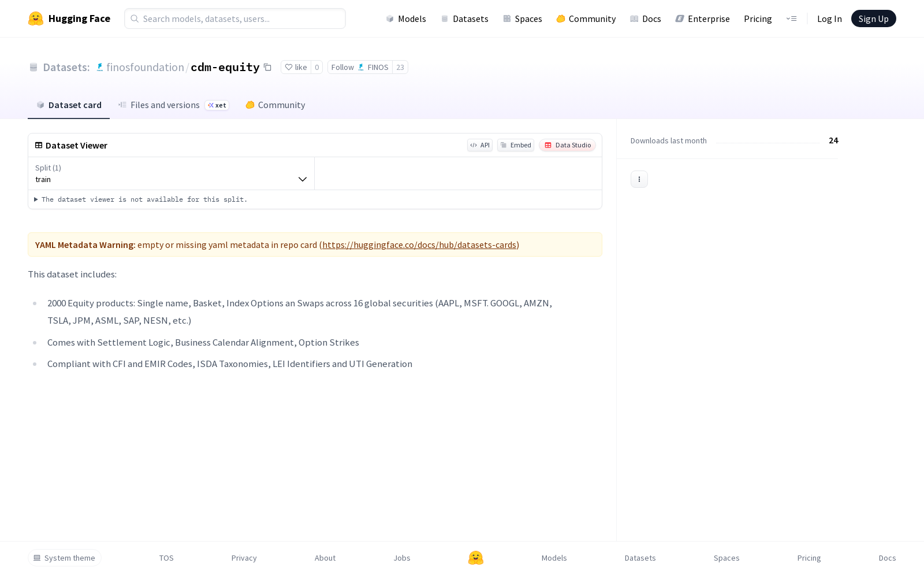Open Datasets footer link
The height and width of the screenshot is (578, 924).
point(640,558)
